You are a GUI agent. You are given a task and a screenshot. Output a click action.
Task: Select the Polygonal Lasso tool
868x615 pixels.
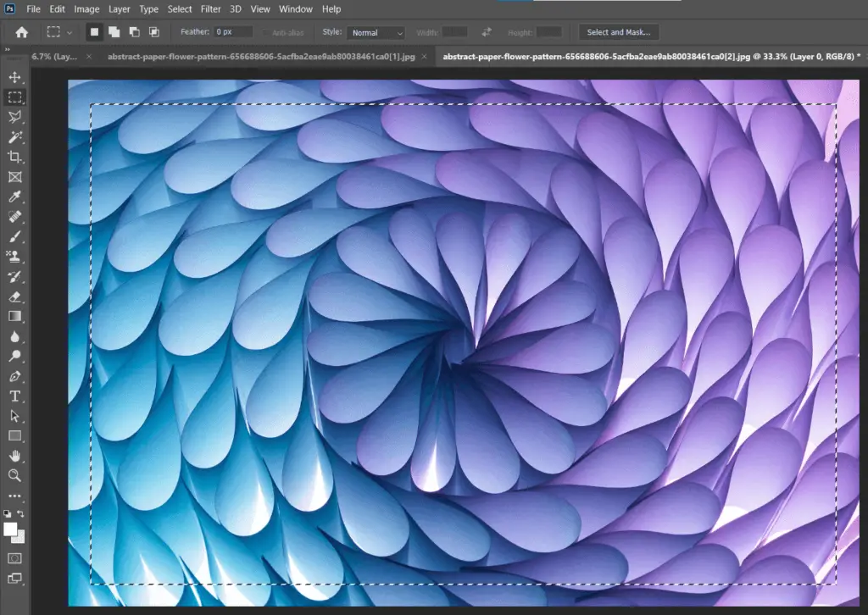(x=15, y=117)
